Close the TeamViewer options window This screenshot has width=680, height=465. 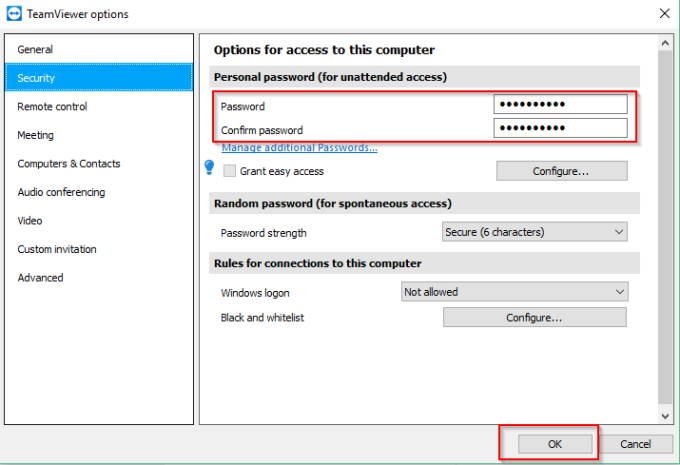pyautogui.click(x=664, y=13)
